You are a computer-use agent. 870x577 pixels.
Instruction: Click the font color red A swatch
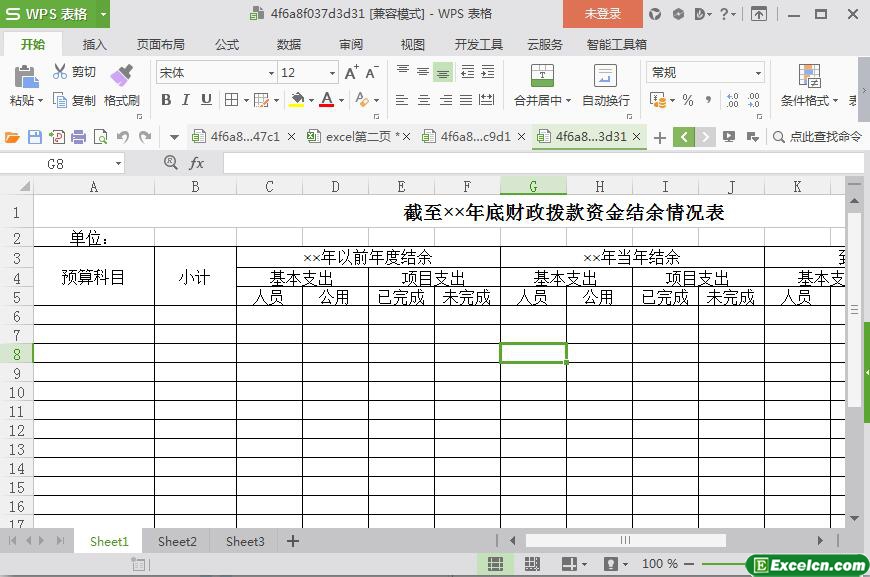click(x=326, y=100)
